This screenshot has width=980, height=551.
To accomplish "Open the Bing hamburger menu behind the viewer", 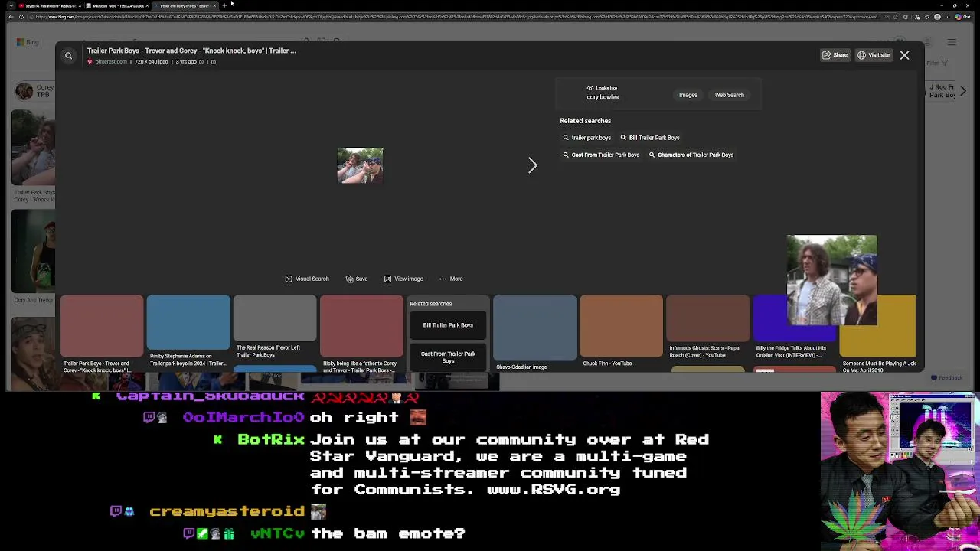I will (x=952, y=42).
